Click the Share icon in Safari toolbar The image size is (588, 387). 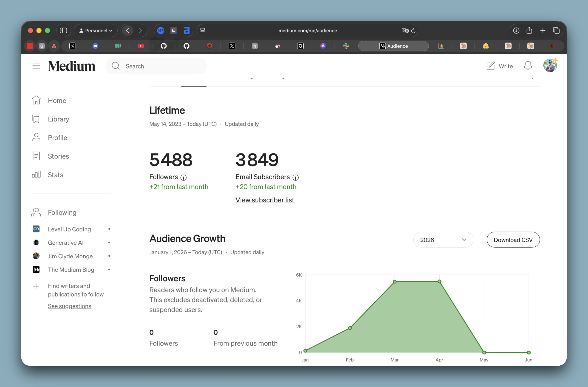529,30
